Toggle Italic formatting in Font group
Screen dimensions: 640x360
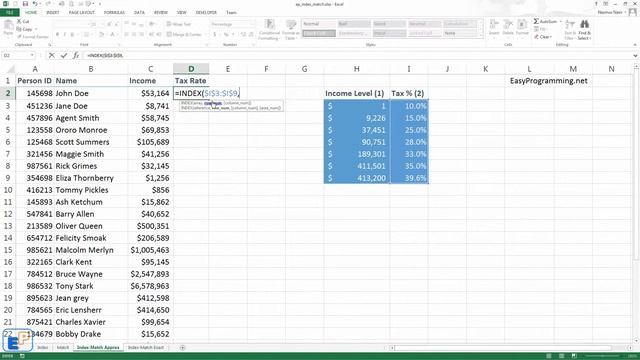click(x=65, y=35)
